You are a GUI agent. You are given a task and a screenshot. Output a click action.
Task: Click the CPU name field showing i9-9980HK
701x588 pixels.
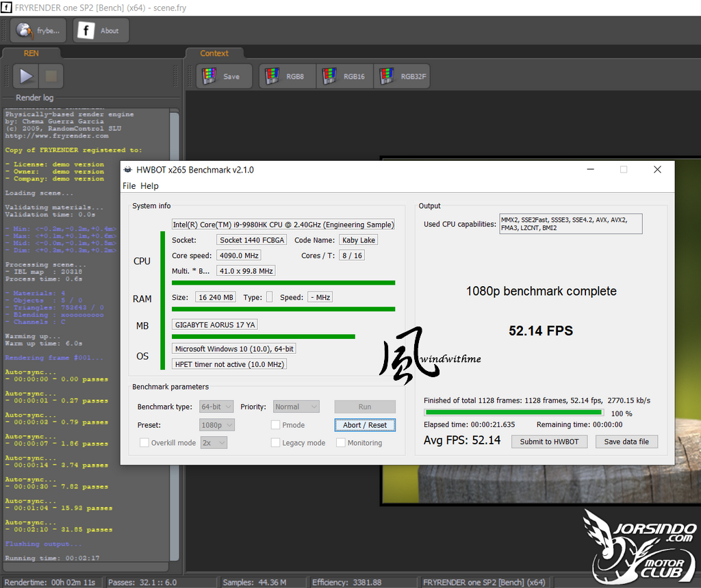click(283, 225)
